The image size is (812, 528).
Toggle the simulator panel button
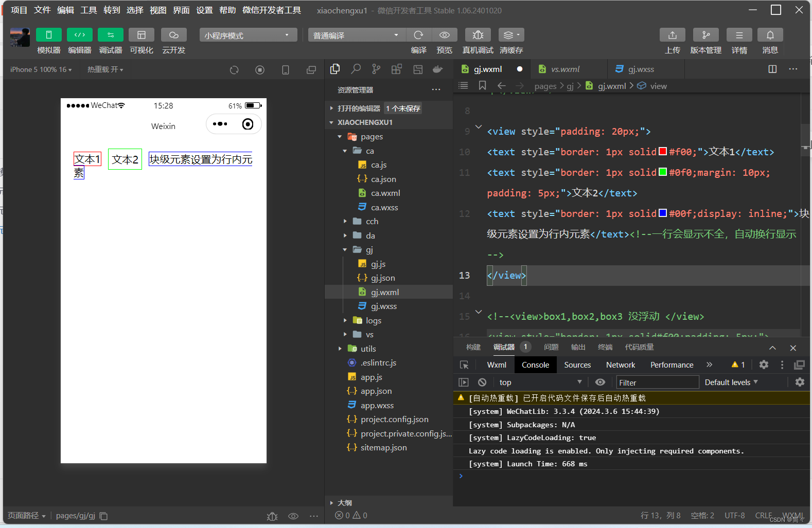[x=49, y=34]
